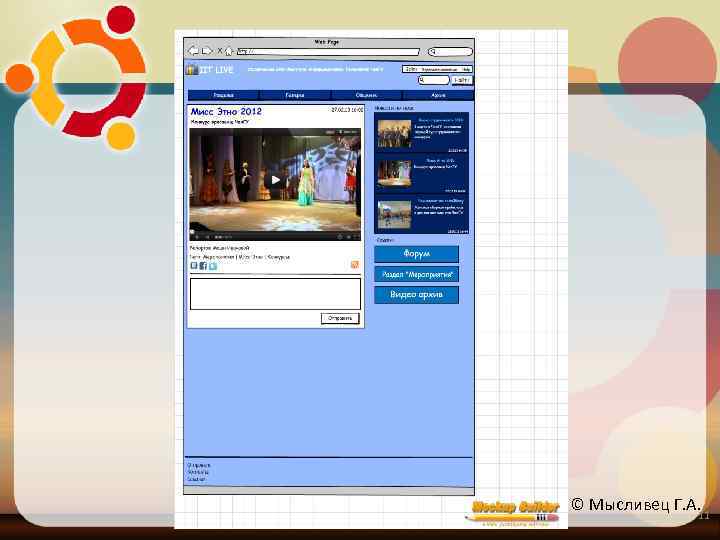Open the third navigation tab Общение
Image resolution: width=720 pixels, height=540 pixels.
(366, 95)
